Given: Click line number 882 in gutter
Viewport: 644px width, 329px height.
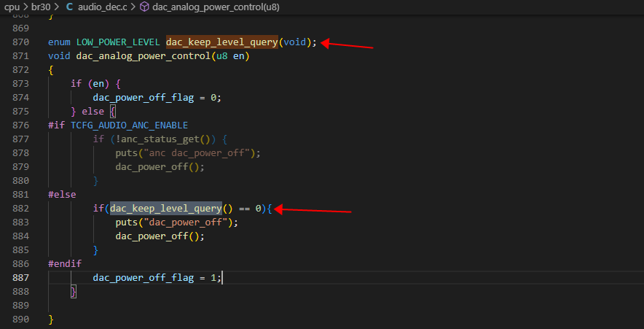Looking at the screenshot, I should tap(21, 209).
